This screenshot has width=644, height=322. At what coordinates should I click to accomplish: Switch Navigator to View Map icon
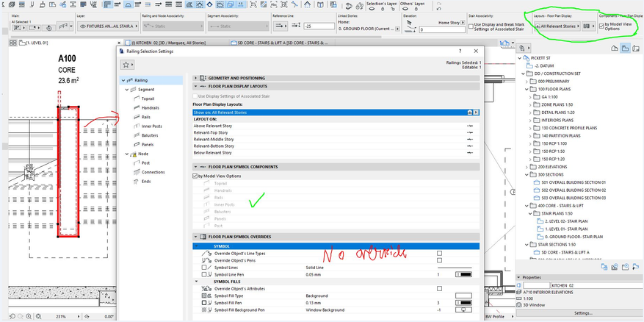coord(625,48)
